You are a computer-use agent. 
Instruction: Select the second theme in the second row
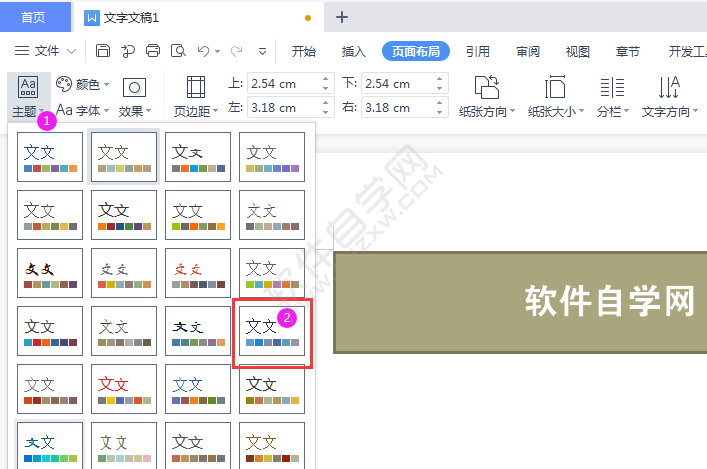(x=124, y=215)
